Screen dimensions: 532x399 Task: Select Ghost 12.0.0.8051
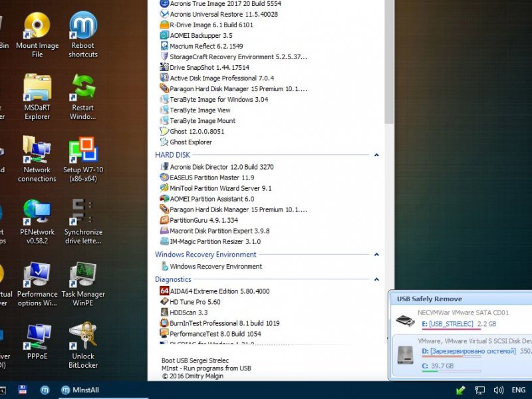click(x=192, y=131)
